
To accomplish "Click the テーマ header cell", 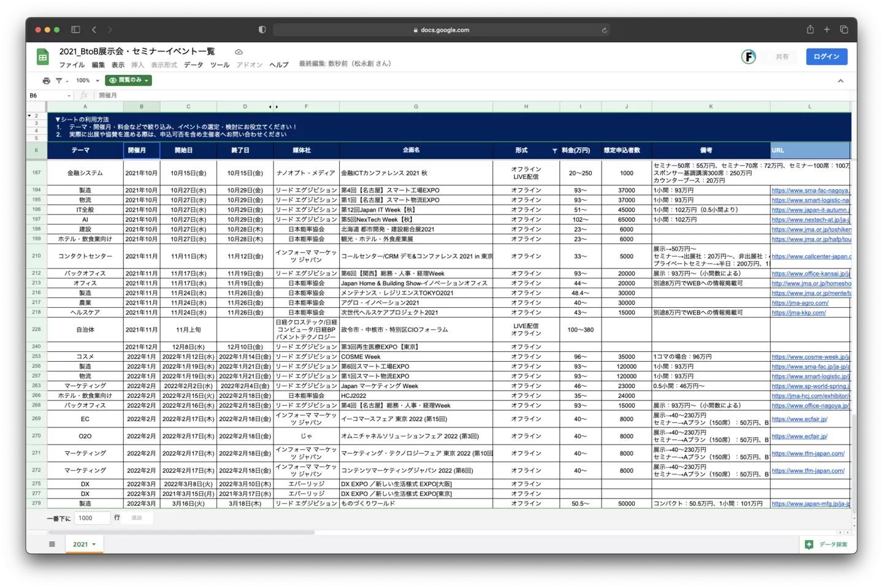I will [x=85, y=151].
